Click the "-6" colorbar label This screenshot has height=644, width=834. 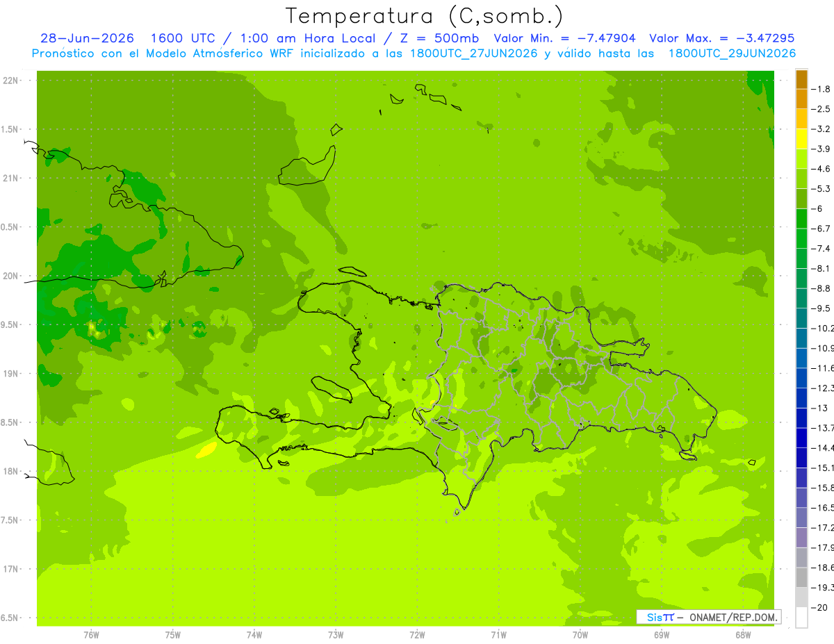[x=817, y=208]
